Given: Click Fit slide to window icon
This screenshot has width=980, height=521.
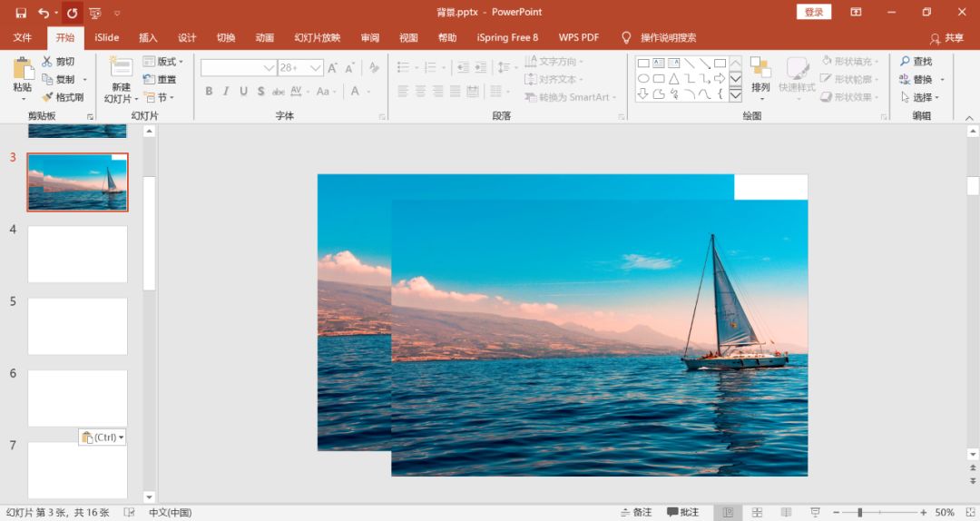Looking at the screenshot, I should pyautogui.click(x=967, y=513).
